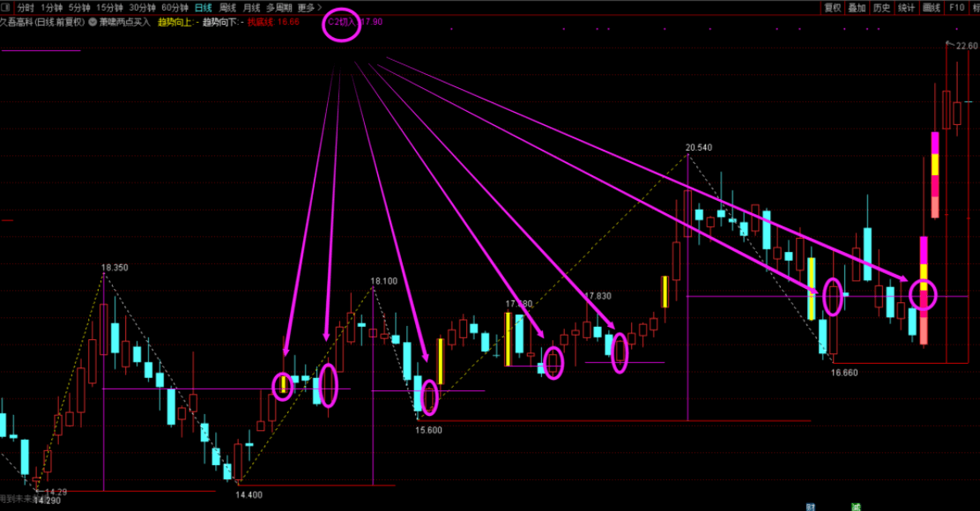Click the 复权 button

click(833, 8)
